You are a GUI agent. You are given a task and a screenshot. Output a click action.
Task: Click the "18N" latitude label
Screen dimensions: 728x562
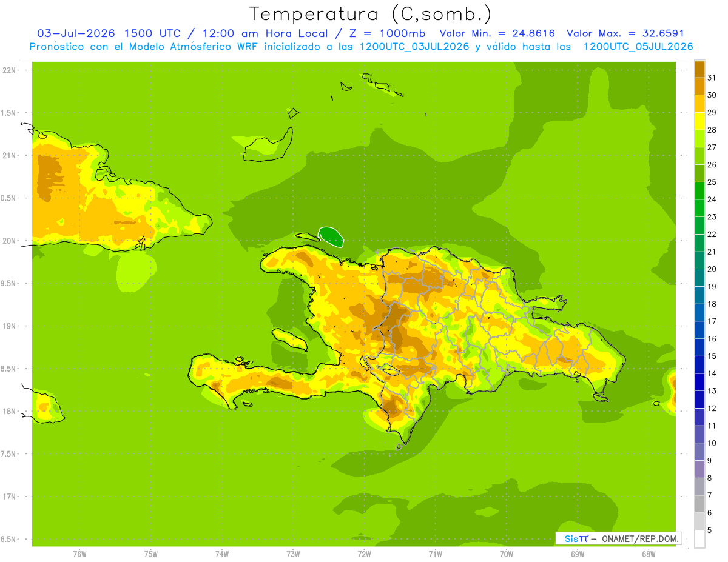[x=9, y=411]
